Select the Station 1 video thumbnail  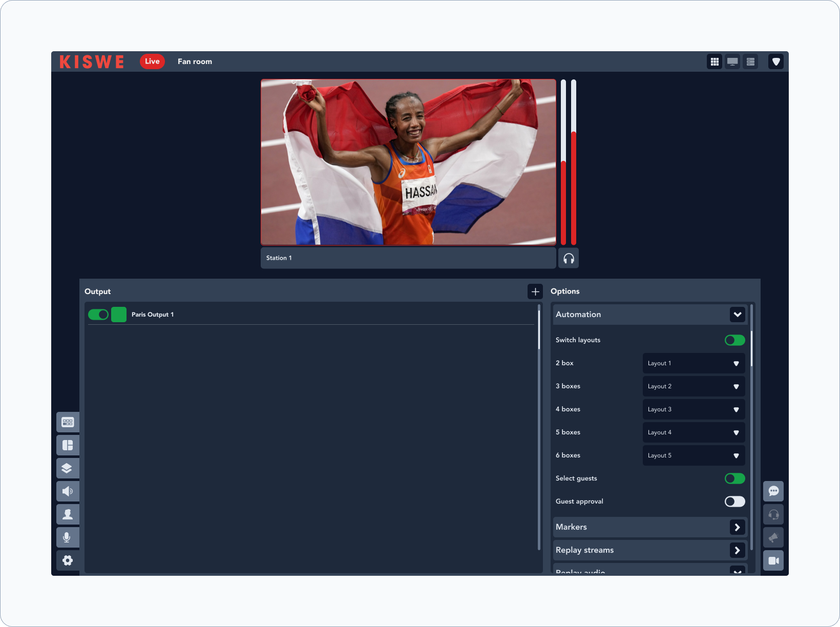[408, 162]
